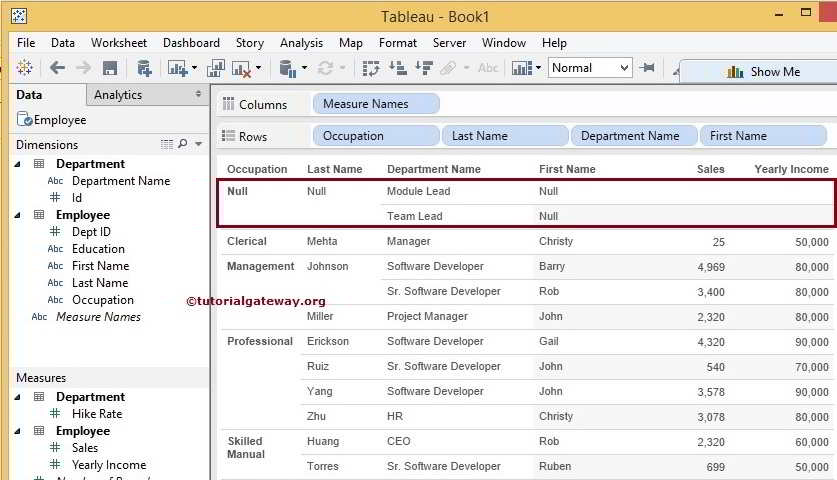This screenshot has width=837, height=480.
Task: Click the search icon in Dimensions header
Action: 183,144
